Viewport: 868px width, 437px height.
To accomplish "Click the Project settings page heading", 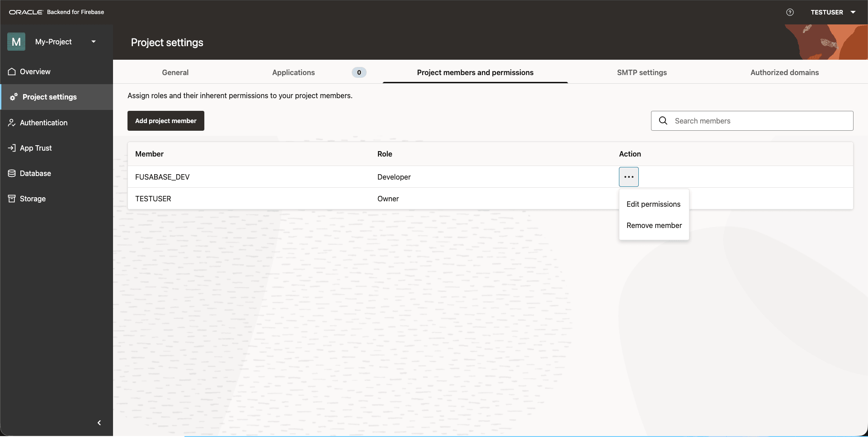I will pos(167,43).
